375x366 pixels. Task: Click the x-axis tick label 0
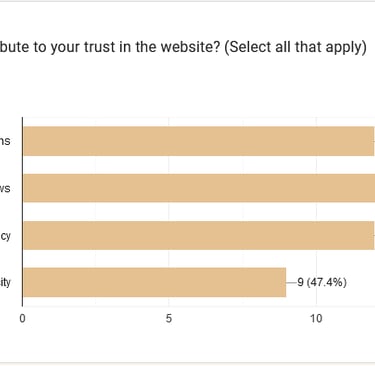click(22, 318)
